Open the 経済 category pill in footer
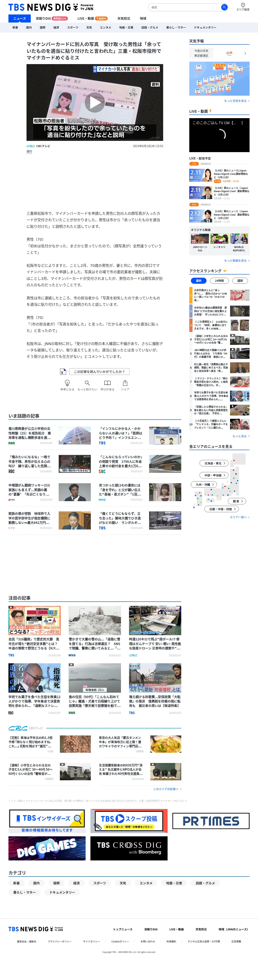Image resolution: width=258 pixels, height=980 pixels. click(77, 883)
